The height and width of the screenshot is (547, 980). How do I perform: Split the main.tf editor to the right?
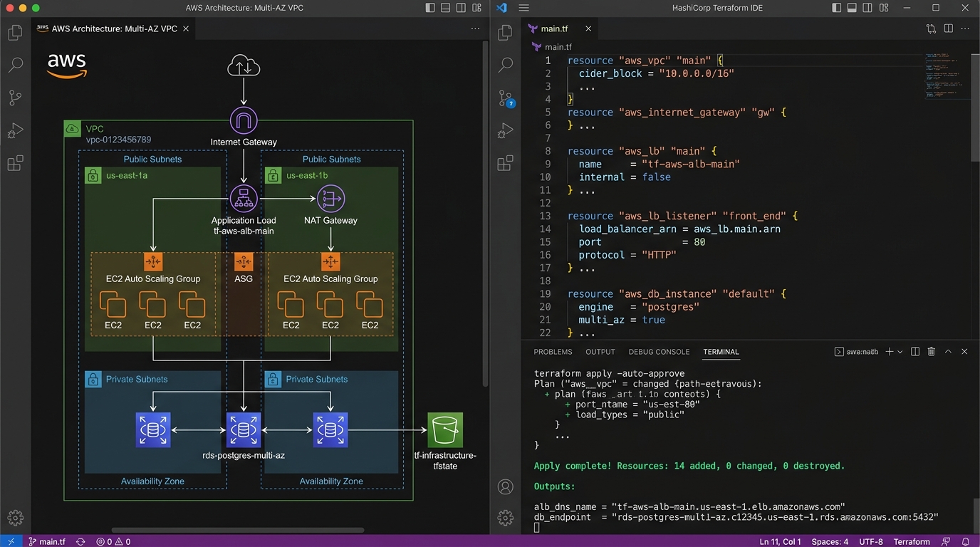tap(949, 28)
